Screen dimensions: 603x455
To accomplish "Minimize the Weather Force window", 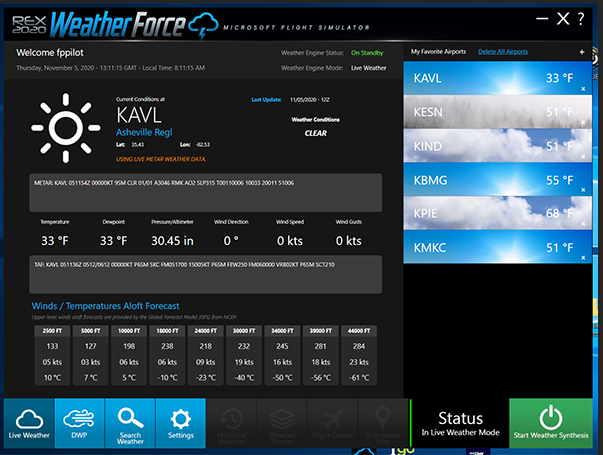I will 542,18.
